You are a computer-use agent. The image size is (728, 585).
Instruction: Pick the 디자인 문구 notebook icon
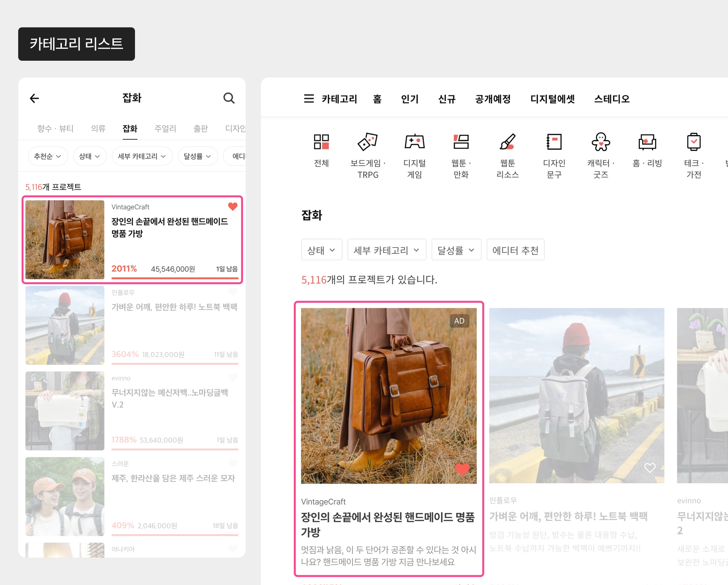click(x=554, y=142)
